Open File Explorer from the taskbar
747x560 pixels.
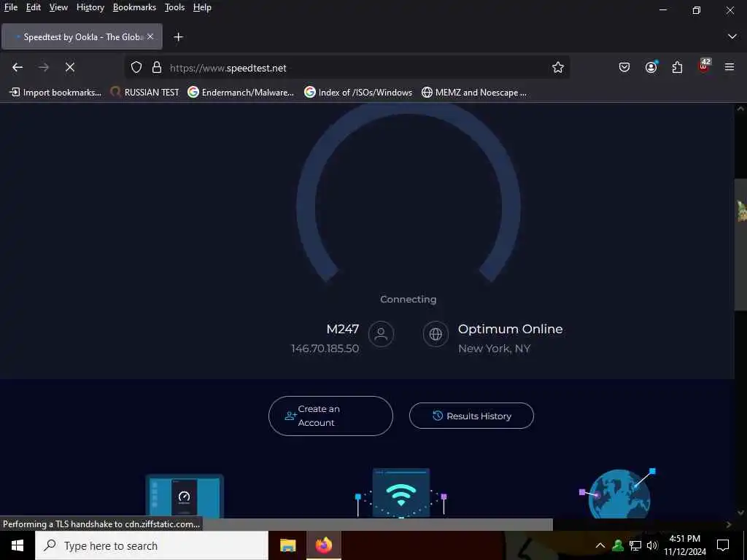pyautogui.click(x=287, y=545)
